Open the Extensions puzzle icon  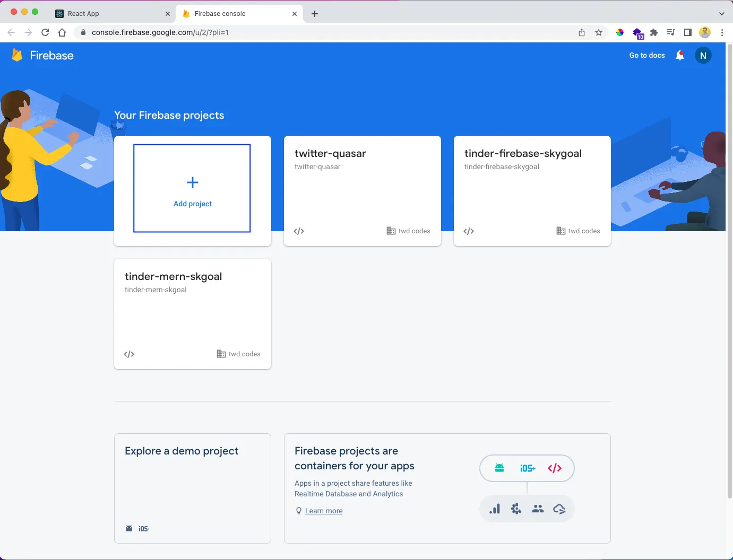654,32
